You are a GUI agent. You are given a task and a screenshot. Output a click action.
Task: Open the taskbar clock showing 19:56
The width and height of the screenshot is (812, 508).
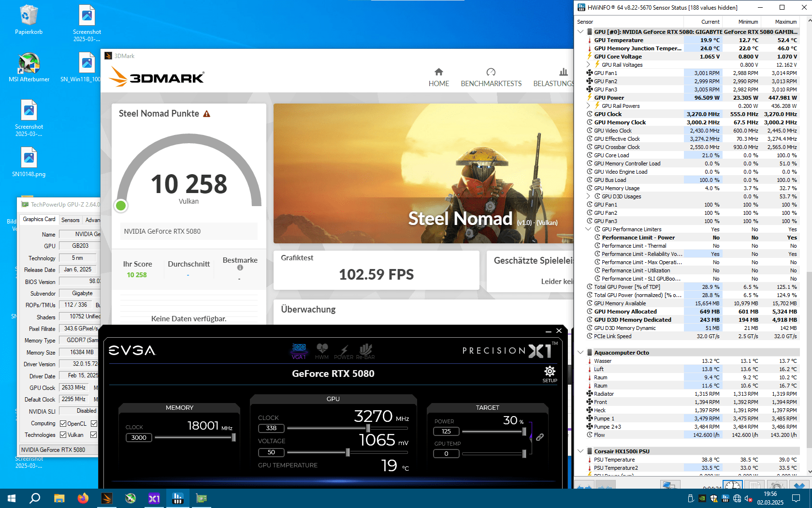click(x=770, y=498)
